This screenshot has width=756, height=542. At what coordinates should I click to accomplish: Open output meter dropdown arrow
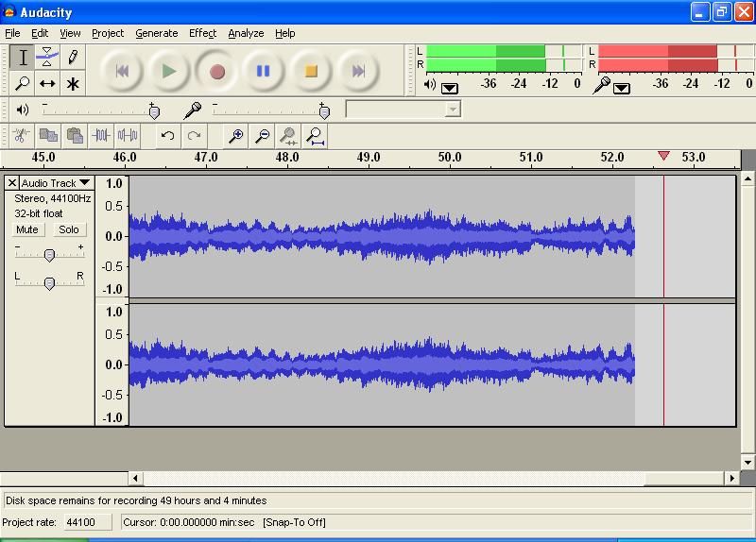[x=450, y=88]
